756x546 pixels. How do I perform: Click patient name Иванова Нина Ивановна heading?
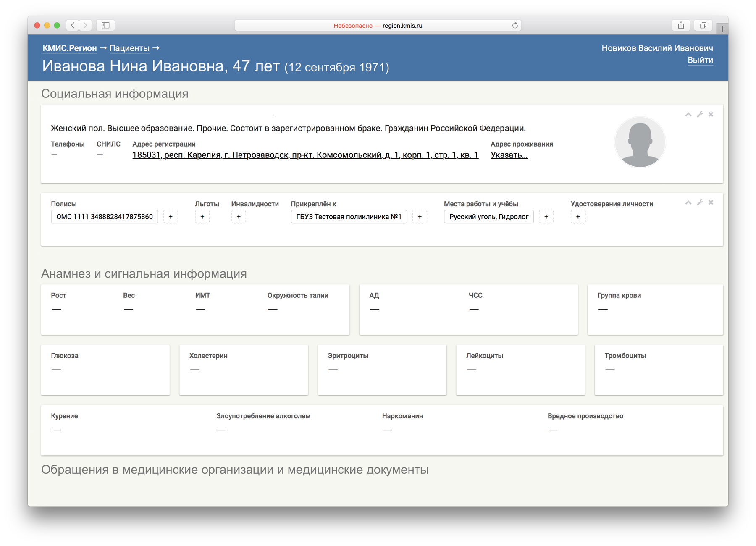pyautogui.click(x=161, y=66)
